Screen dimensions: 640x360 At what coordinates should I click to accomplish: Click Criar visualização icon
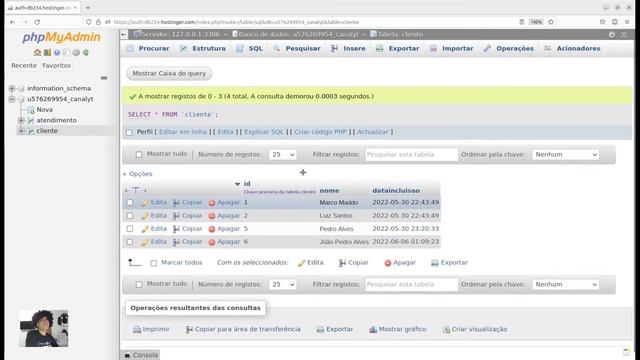446,329
